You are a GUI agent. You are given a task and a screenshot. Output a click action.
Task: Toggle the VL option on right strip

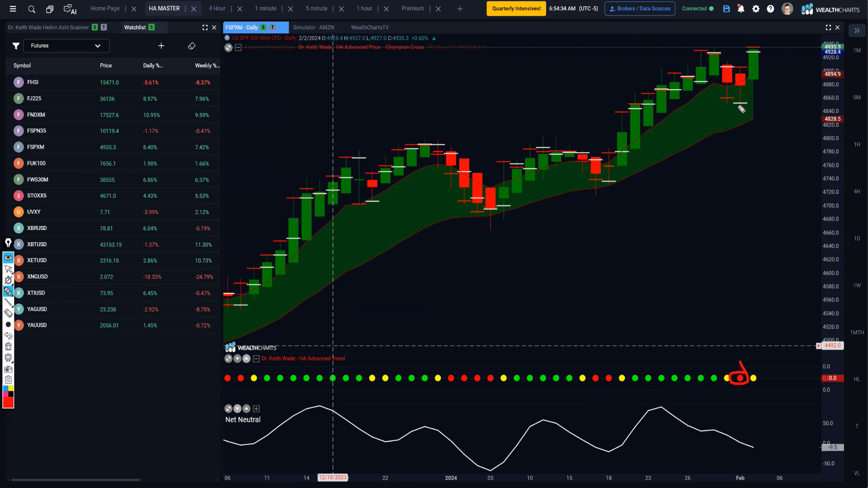pos(857,473)
